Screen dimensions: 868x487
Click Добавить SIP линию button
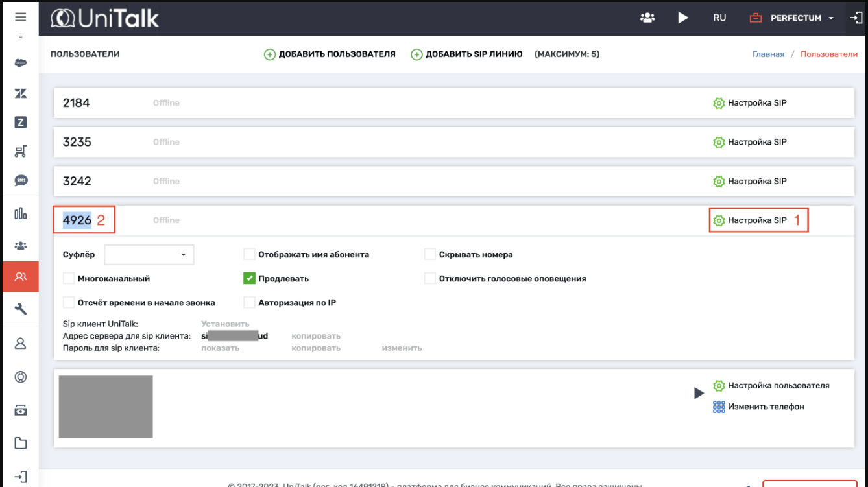(x=466, y=54)
